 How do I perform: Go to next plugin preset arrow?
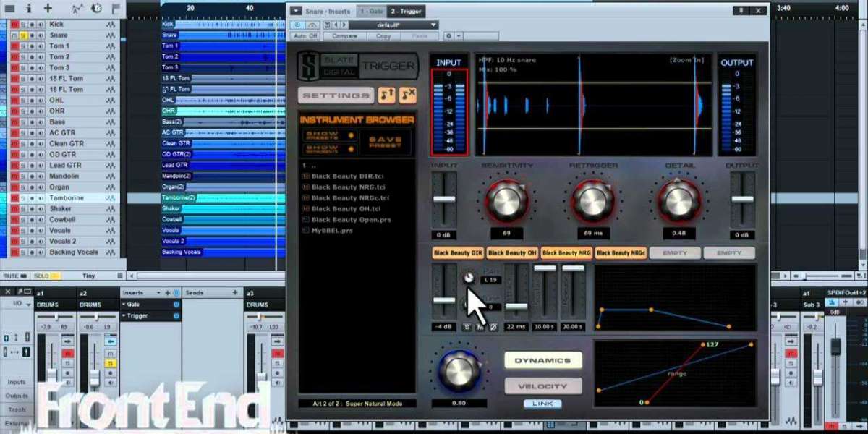click(x=343, y=25)
